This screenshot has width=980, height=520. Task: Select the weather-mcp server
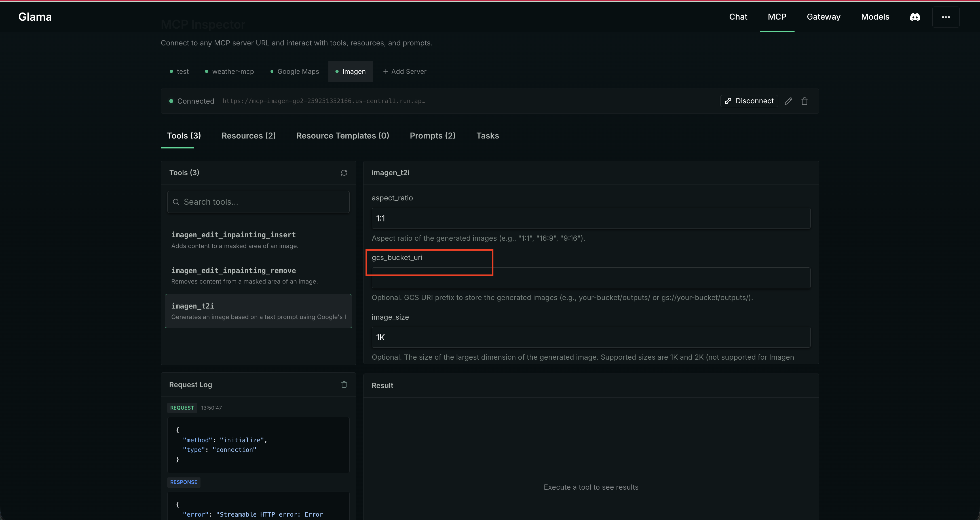233,71
